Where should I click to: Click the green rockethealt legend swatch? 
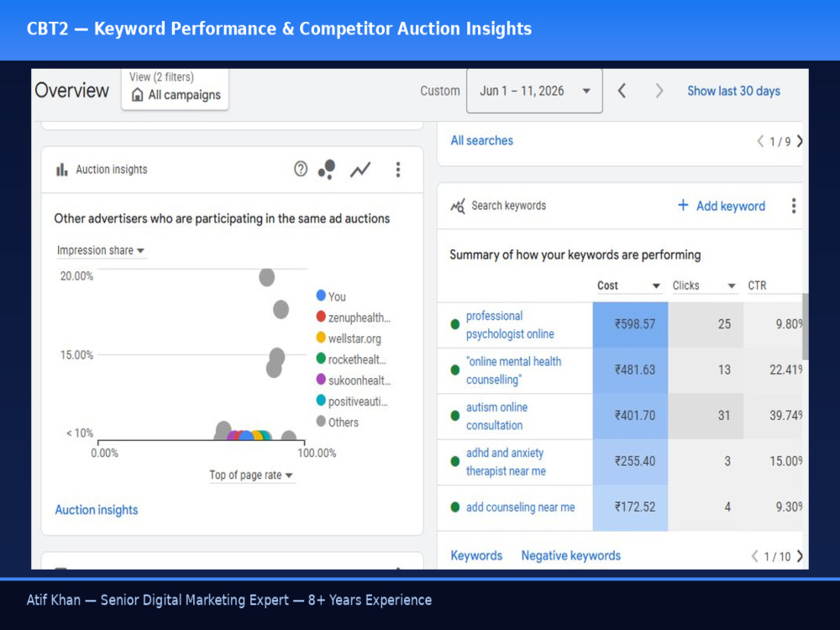tap(321, 359)
